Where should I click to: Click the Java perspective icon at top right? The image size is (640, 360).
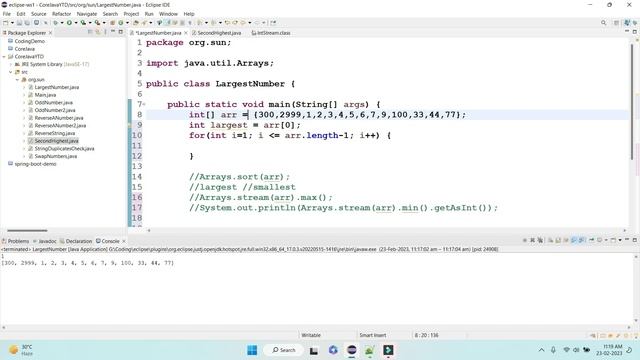pyautogui.click(x=627, y=23)
